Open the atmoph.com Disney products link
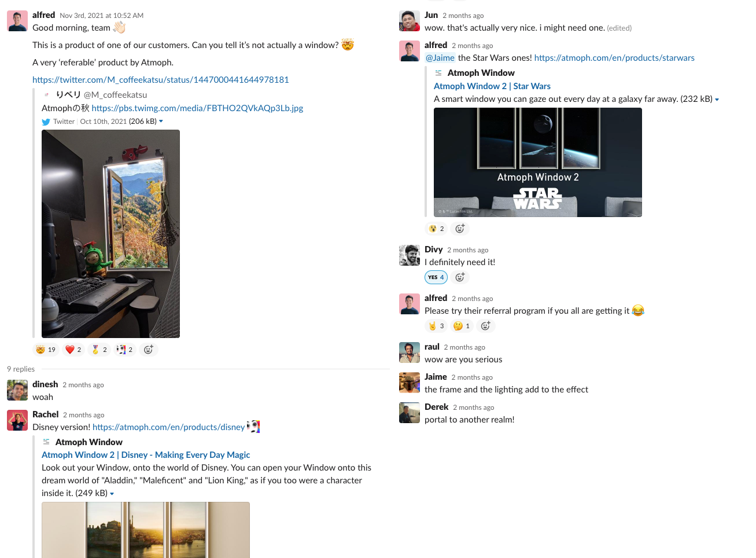The image size is (756, 558). click(x=169, y=427)
